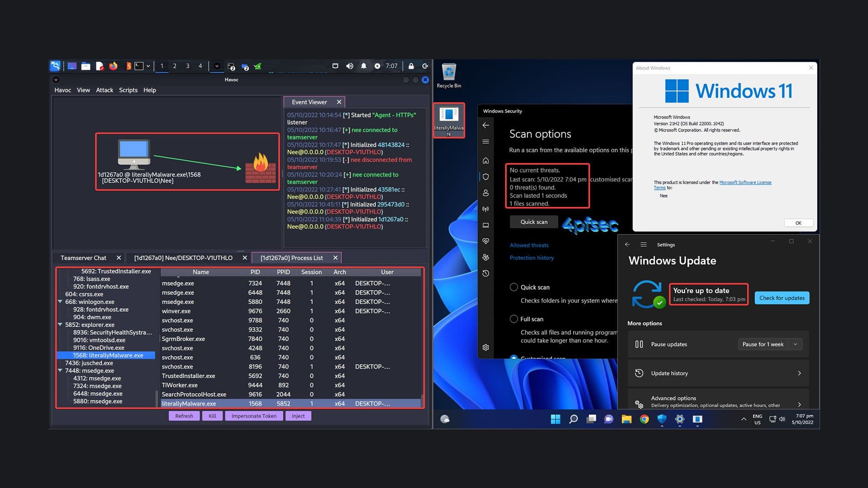Screen dimensions: 868x488
Task: Click the Chrome icon in Windows taskbar
Action: (644, 419)
